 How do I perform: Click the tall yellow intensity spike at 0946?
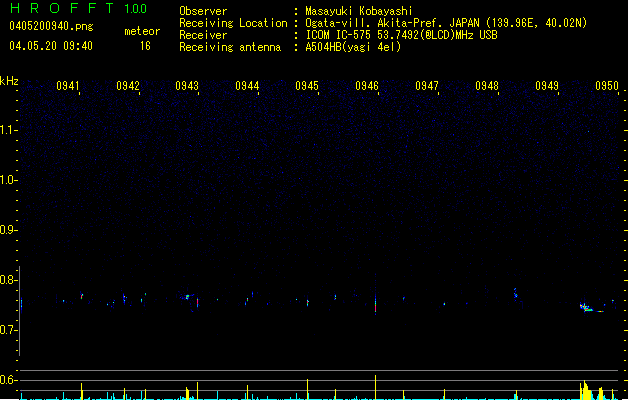(x=375, y=387)
